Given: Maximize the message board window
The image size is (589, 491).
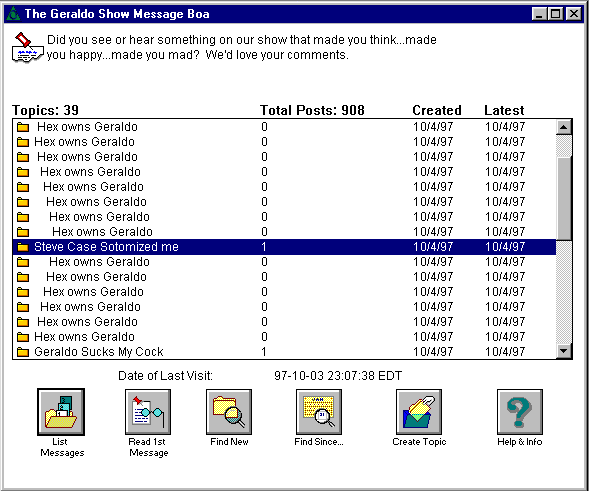Looking at the screenshot, I should click(556, 14).
